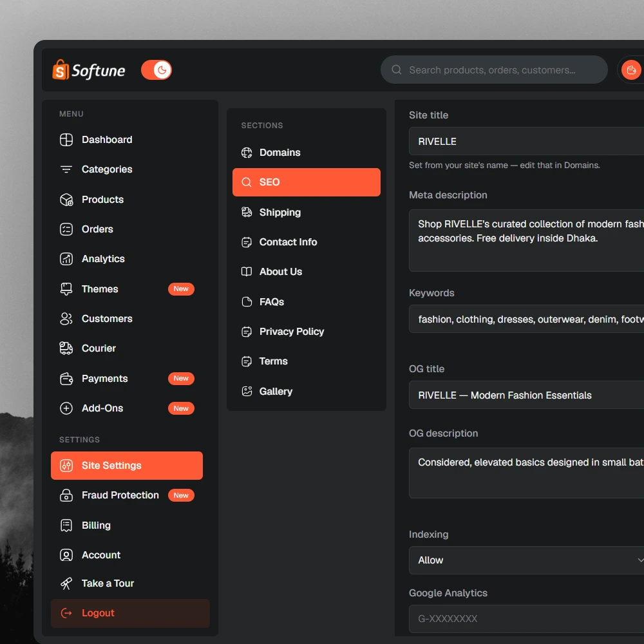This screenshot has width=644, height=644.
Task: Click the Meta description text area
Action: coord(527,241)
